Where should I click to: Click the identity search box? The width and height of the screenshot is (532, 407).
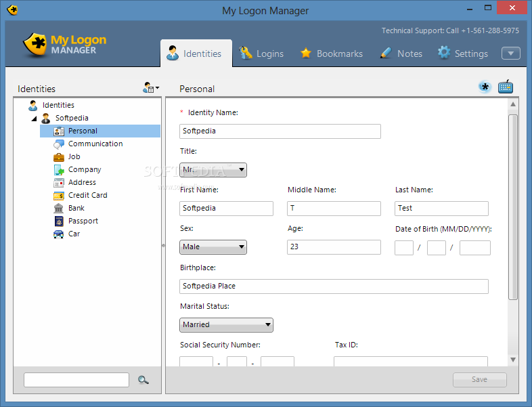click(x=76, y=380)
